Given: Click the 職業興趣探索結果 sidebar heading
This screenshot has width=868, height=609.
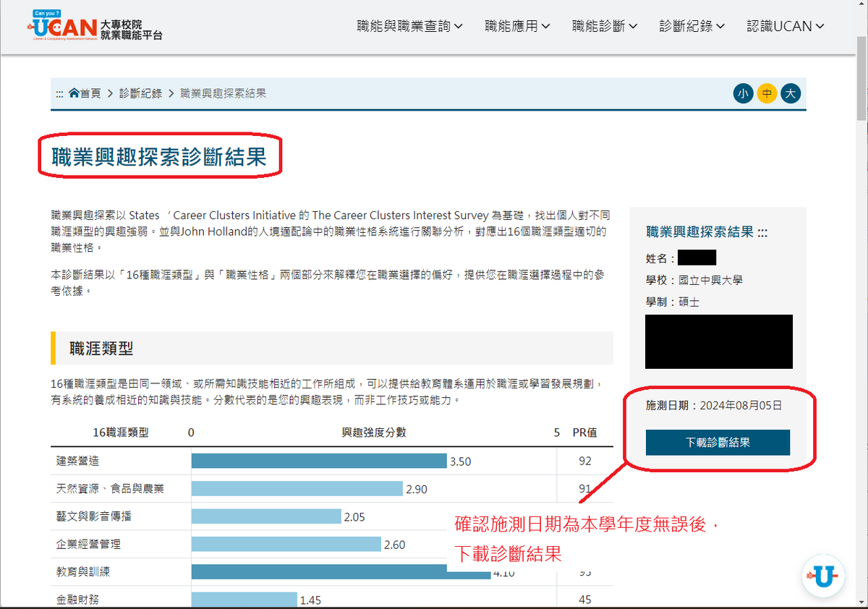Looking at the screenshot, I should pyautogui.click(x=700, y=232).
